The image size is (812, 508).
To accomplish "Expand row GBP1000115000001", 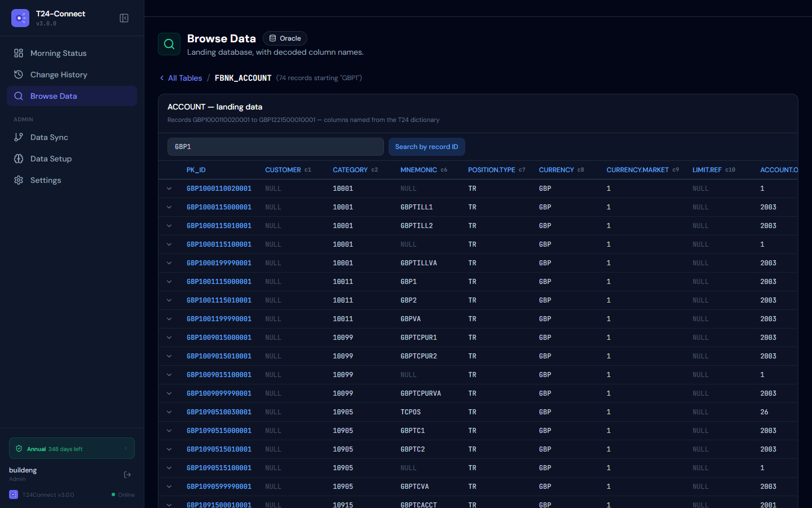I will (x=169, y=207).
